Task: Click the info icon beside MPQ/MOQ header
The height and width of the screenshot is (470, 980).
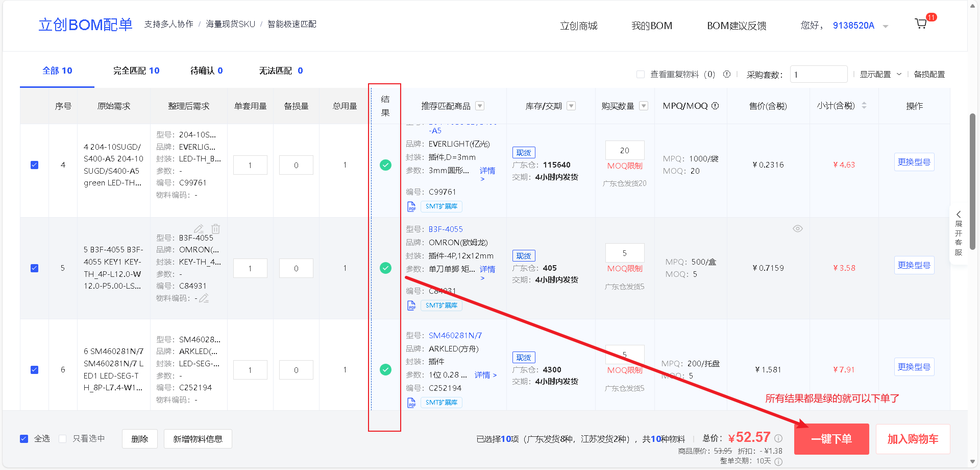Action: 716,106
